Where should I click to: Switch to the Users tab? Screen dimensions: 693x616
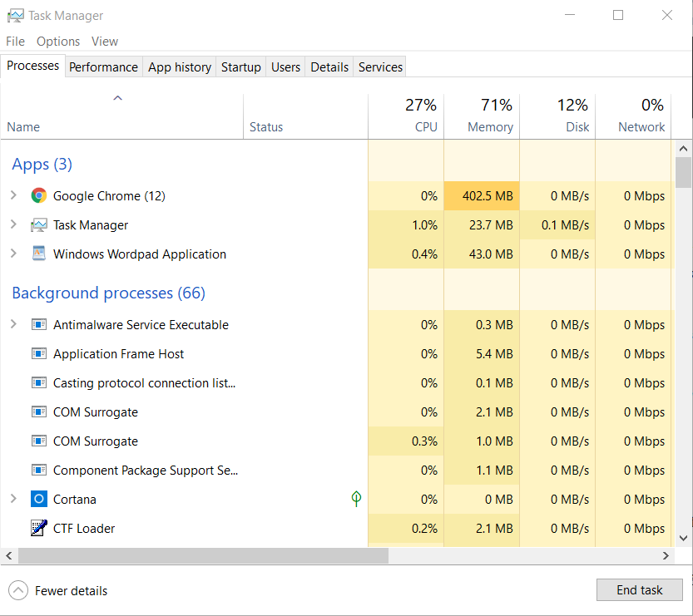[x=285, y=67]
